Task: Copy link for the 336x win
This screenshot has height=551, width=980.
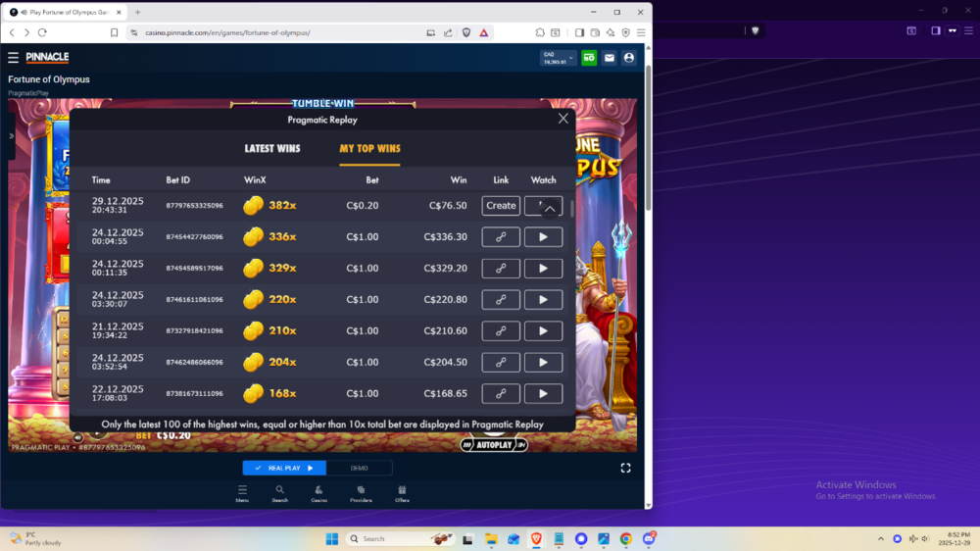Action: pos(501,237)
